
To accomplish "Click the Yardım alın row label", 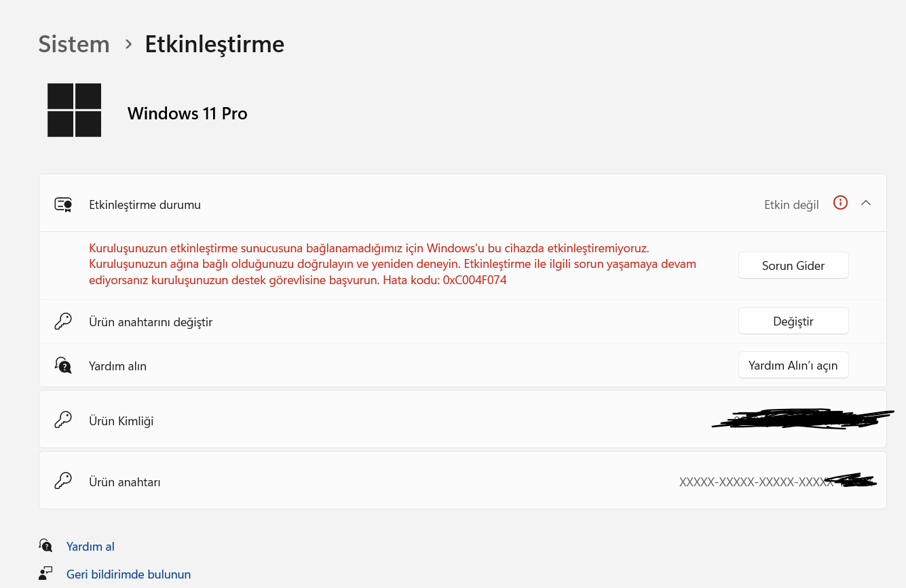I will click(117, 366).
